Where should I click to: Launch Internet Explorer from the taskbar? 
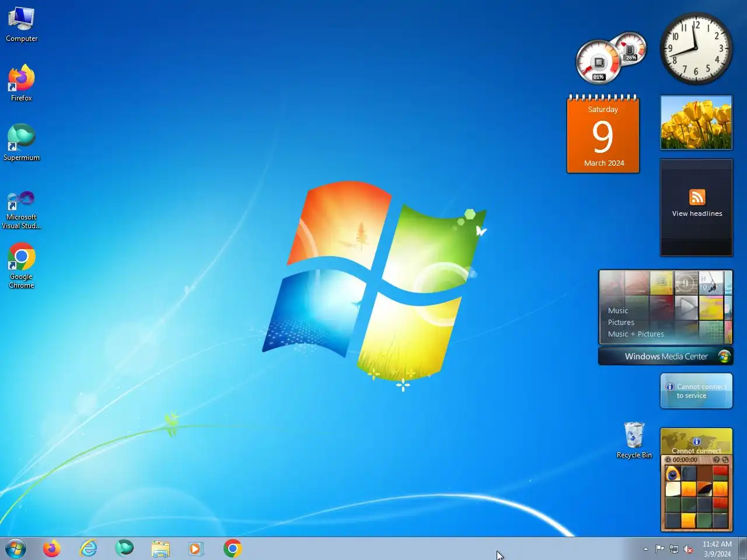click(x=88, y=549)
